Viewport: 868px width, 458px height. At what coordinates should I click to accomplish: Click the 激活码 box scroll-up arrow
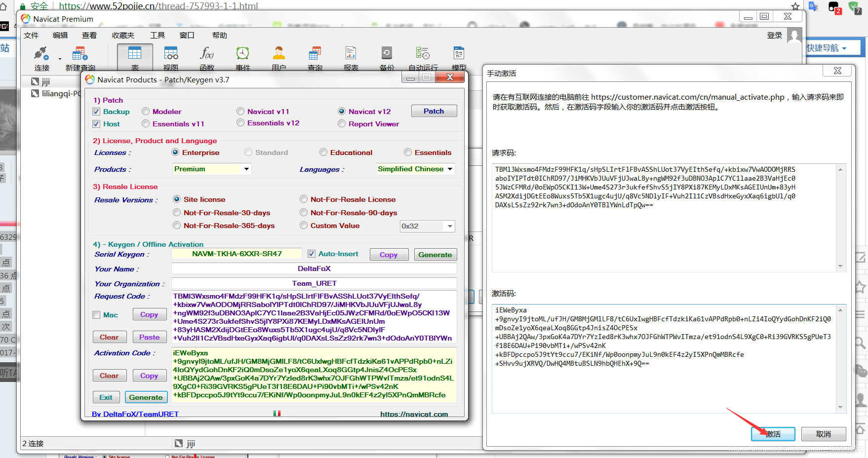click(840, 310)
